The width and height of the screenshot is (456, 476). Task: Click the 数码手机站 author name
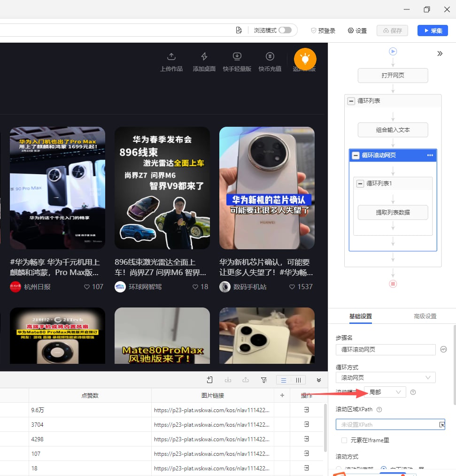click(250, 287)
